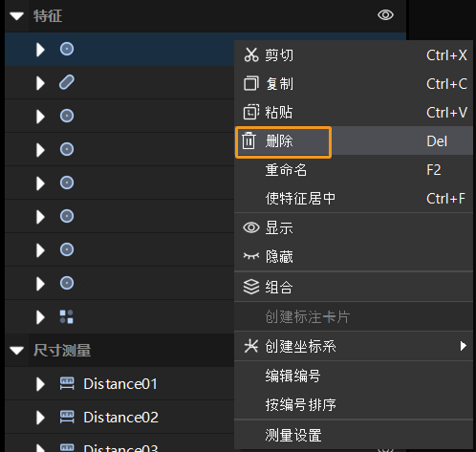Expand the slot feature row
This screenshot has height=452, width=476.
[x=40, y=83]
